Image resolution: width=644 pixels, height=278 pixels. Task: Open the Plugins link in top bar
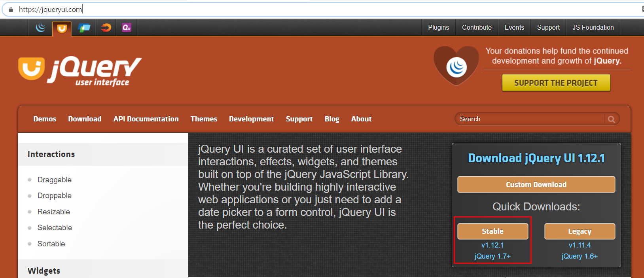pyautogui.click(x=438, y=28)
